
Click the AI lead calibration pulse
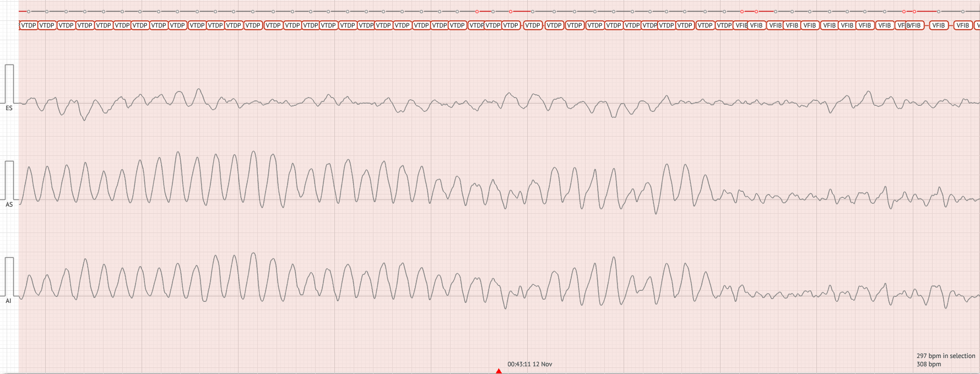pyautogui.click(x=9, y=275)
